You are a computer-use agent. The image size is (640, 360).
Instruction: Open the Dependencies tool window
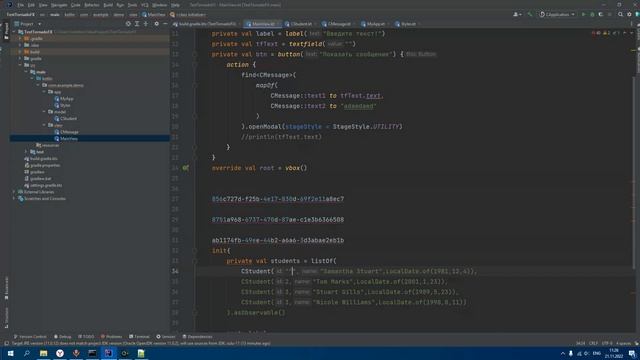[197, 337]
